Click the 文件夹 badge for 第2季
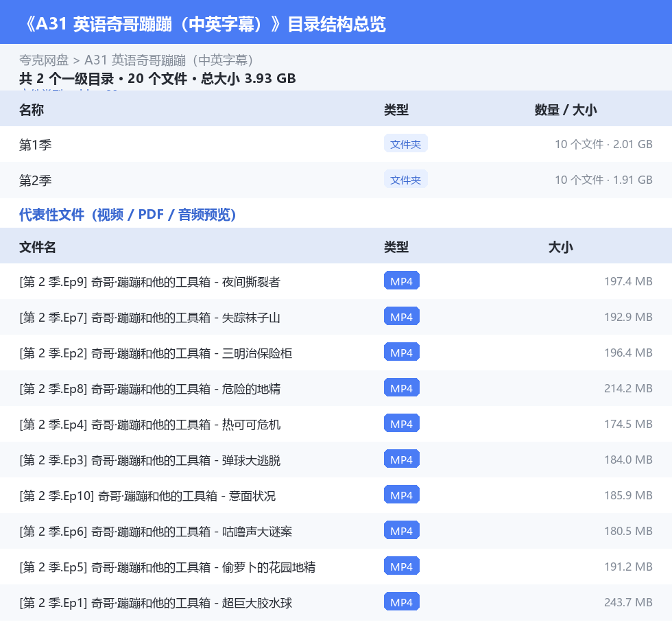Viewport: 672px width, 642px height. coord(405,180)
